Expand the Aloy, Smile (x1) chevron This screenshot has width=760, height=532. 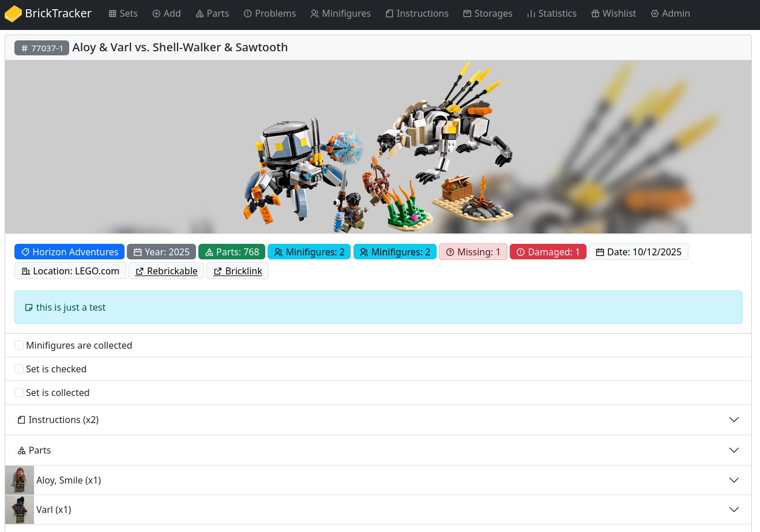[734, 480]
